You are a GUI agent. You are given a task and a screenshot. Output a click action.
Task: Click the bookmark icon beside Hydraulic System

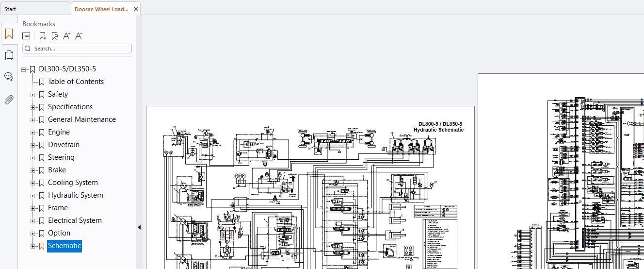pos(42,196)
